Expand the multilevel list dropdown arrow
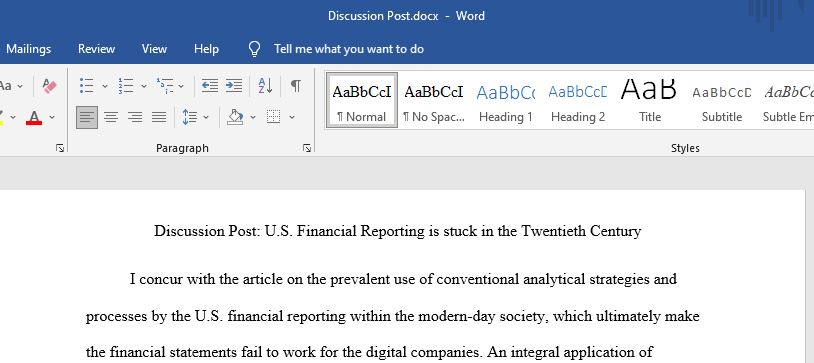 point(181,86)
